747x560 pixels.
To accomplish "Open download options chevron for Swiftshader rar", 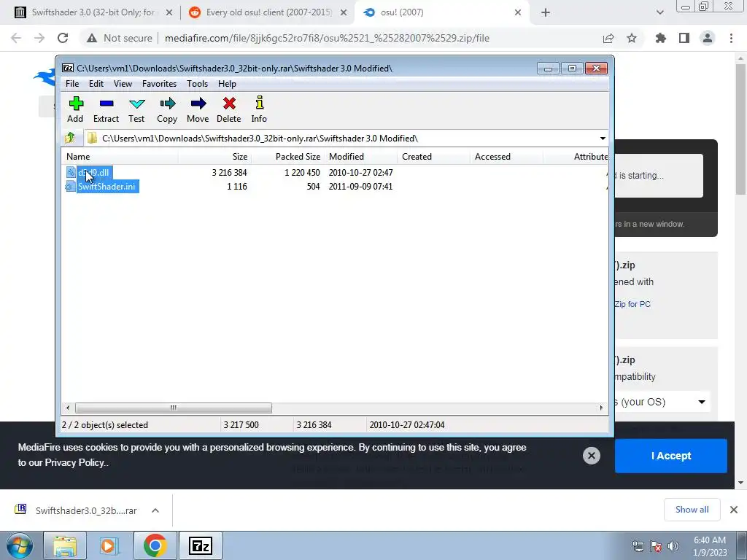I will pyautogui.click(x=155, y=510).
